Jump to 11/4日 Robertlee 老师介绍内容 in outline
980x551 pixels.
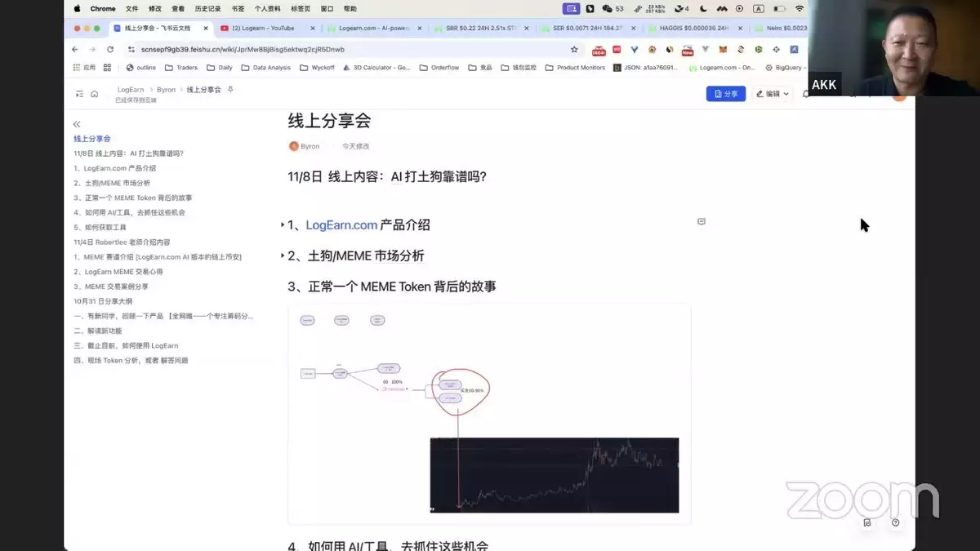(122, 242)
